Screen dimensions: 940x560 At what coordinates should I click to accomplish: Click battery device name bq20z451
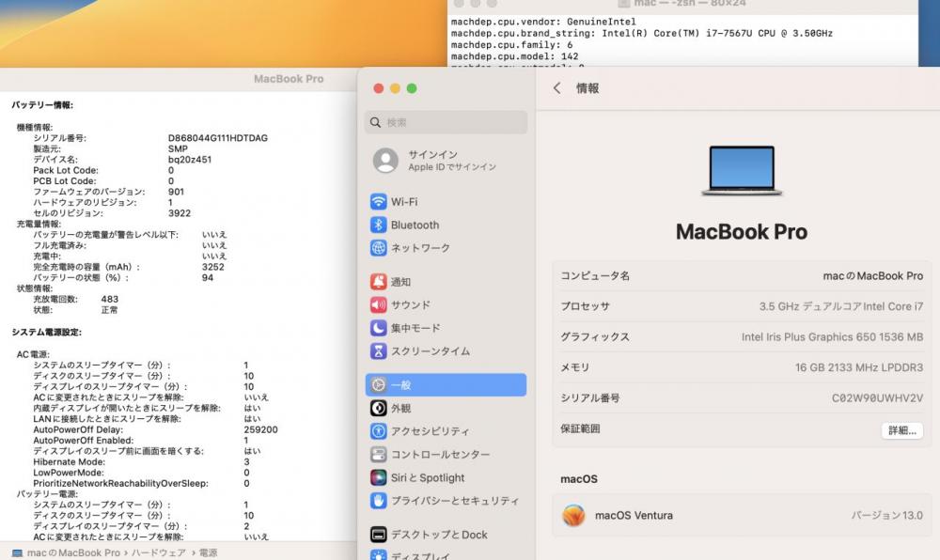coord(190,160)
